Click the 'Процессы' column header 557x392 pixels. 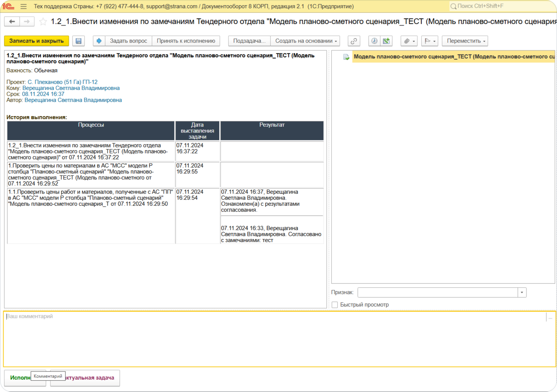[x=91, y=131]
